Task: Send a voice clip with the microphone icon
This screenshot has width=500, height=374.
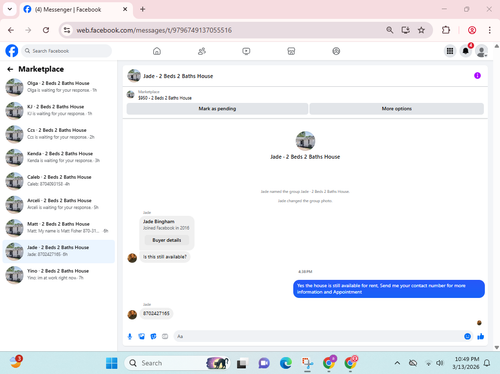Action: click(x=130, y=336)
